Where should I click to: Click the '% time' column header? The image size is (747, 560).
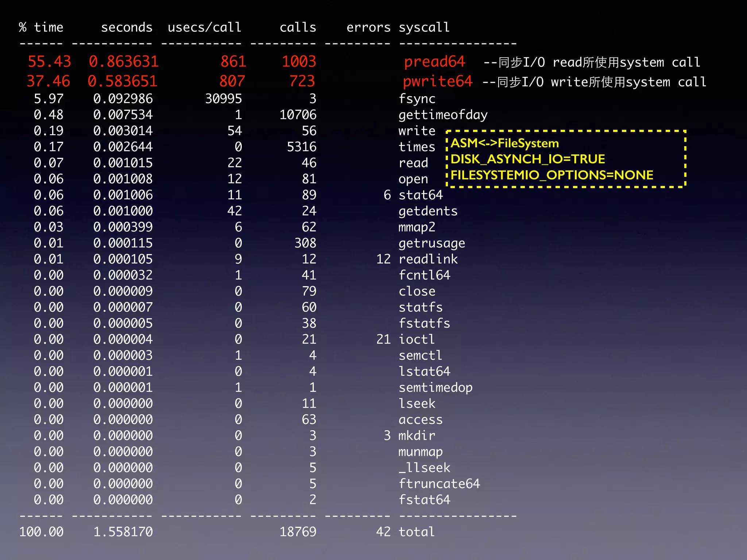click(x=41, y=27)
